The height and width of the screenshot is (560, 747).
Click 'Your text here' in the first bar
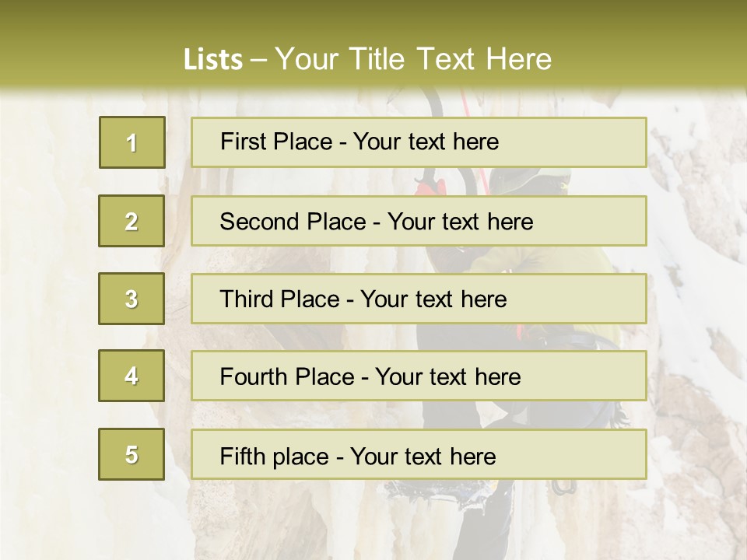coord(426,142)
